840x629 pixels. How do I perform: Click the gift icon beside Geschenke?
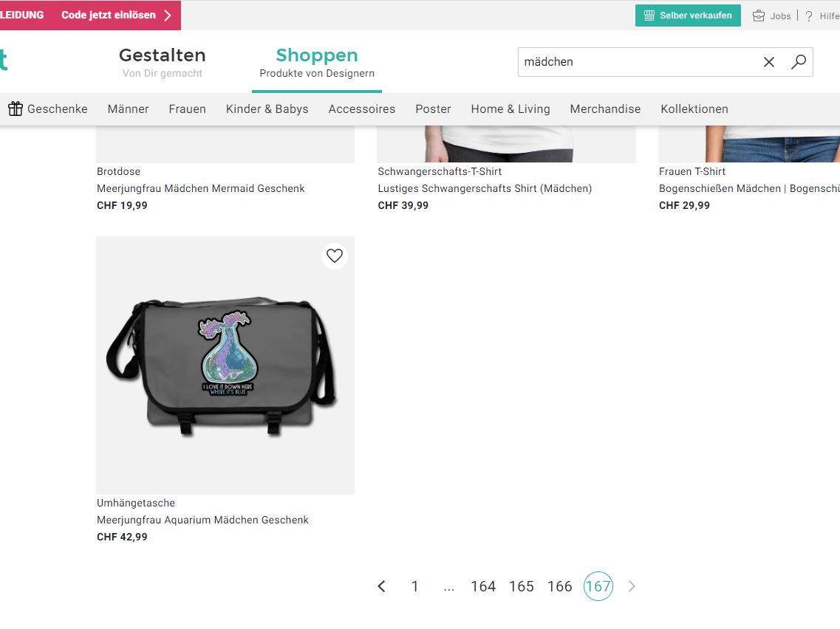pyautogui.click(x=16, y=109)
